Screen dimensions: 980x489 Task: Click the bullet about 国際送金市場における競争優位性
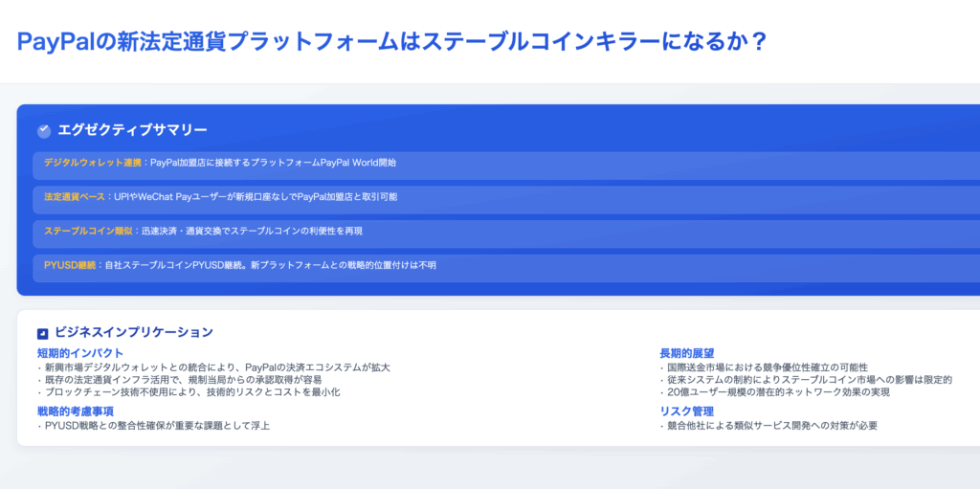[764, 367]
